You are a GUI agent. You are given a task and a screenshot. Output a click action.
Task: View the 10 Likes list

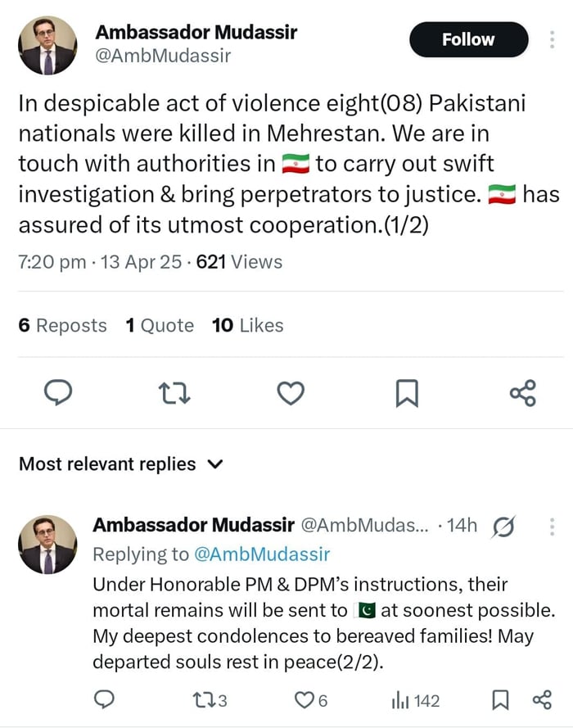point(247,326)
